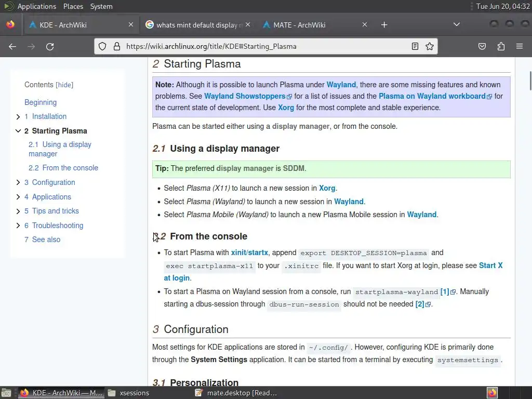
Task: Open the Firefox hamburger menu
Action: click(520, 46)
